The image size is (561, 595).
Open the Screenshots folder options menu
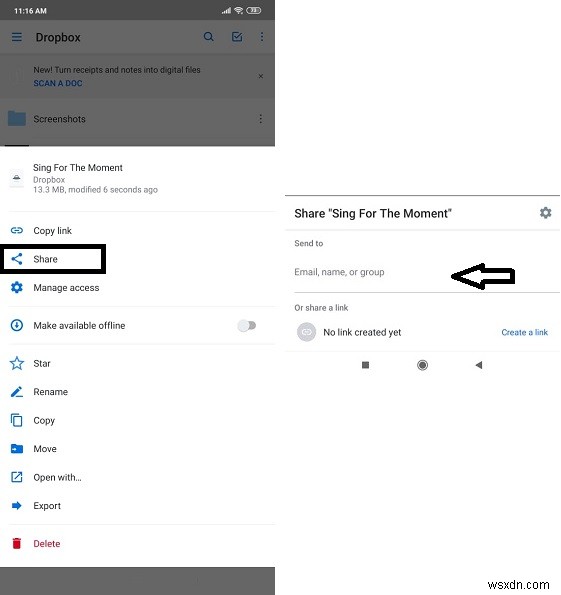[261, 119]
